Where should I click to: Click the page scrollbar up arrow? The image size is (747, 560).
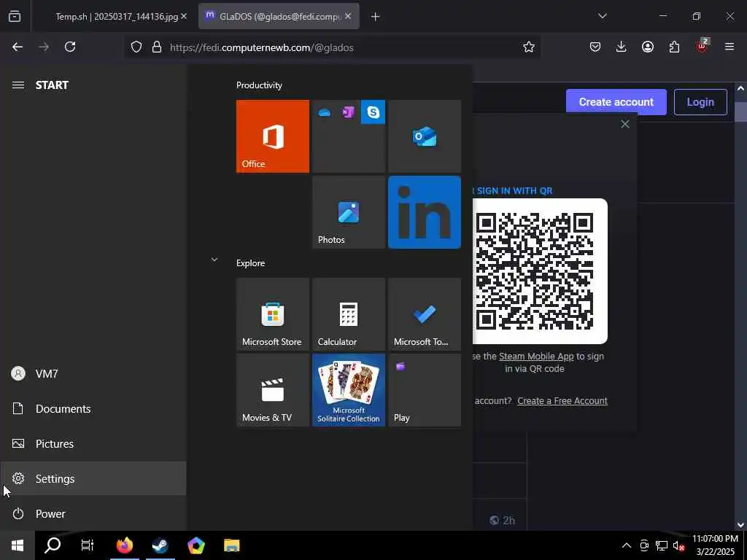coord(741,88)
